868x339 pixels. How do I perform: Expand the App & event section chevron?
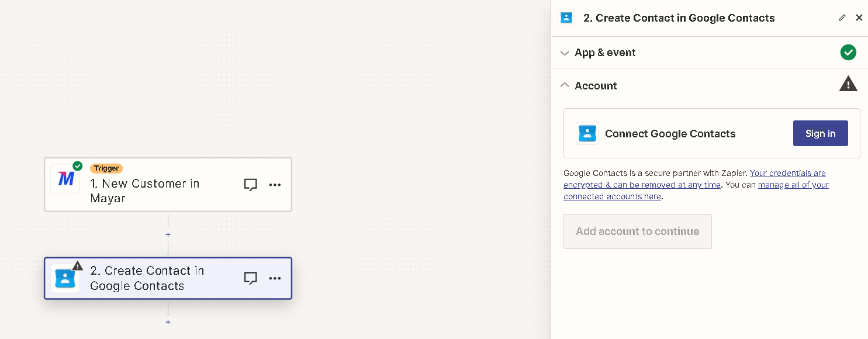click(x=564, y=53)
